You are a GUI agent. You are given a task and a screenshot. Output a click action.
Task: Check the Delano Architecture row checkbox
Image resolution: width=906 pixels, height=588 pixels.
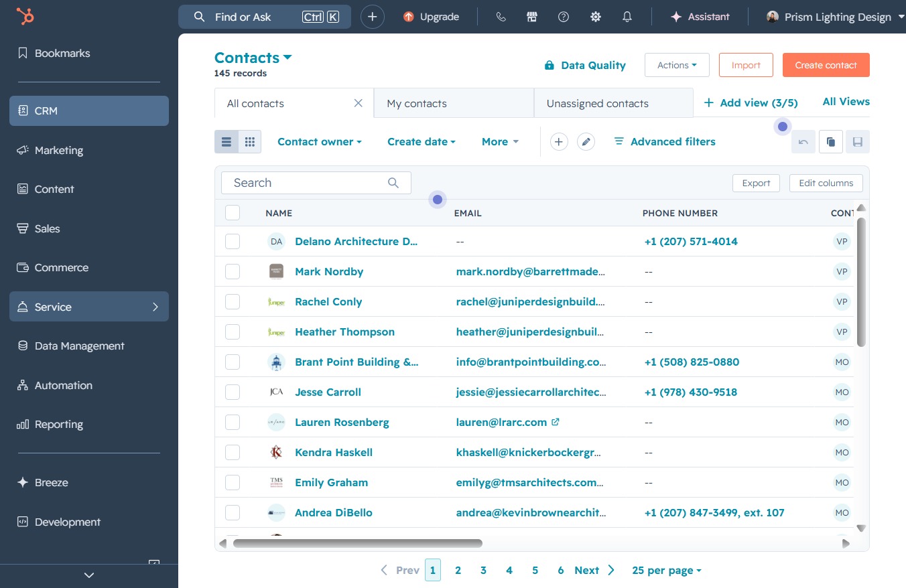point(233,241)
